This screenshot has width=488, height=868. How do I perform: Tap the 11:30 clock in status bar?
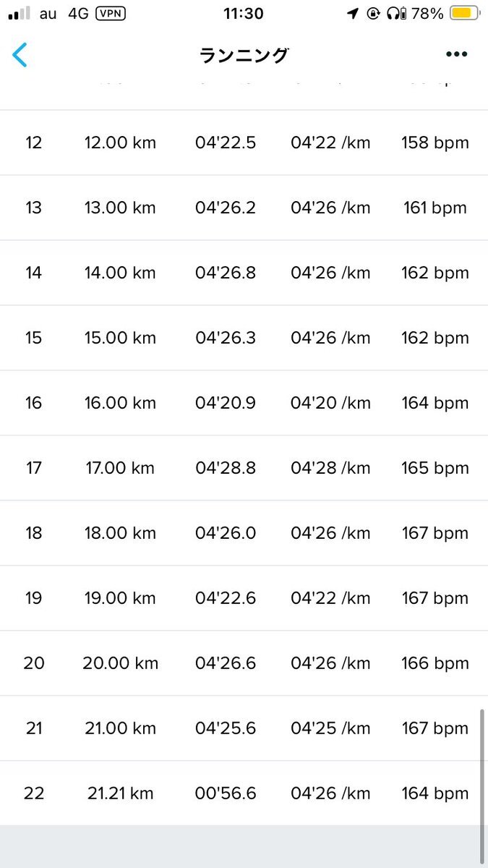[244, 14]
